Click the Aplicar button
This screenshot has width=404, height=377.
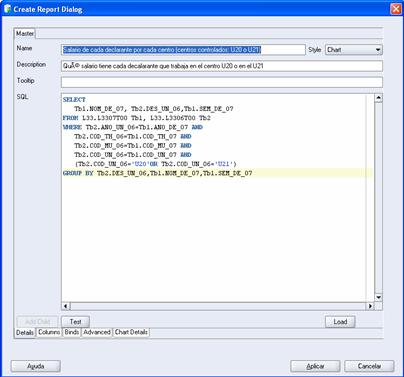315,366
